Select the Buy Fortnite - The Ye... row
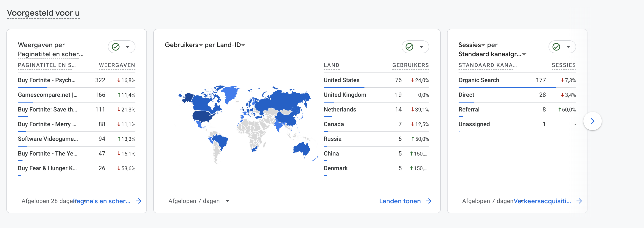Screen dimensions: 644x228 point(76,154)
